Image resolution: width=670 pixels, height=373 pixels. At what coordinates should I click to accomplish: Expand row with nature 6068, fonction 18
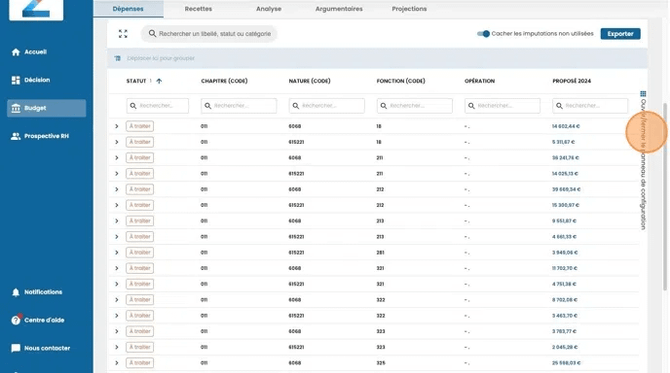[x=116, y=126]
